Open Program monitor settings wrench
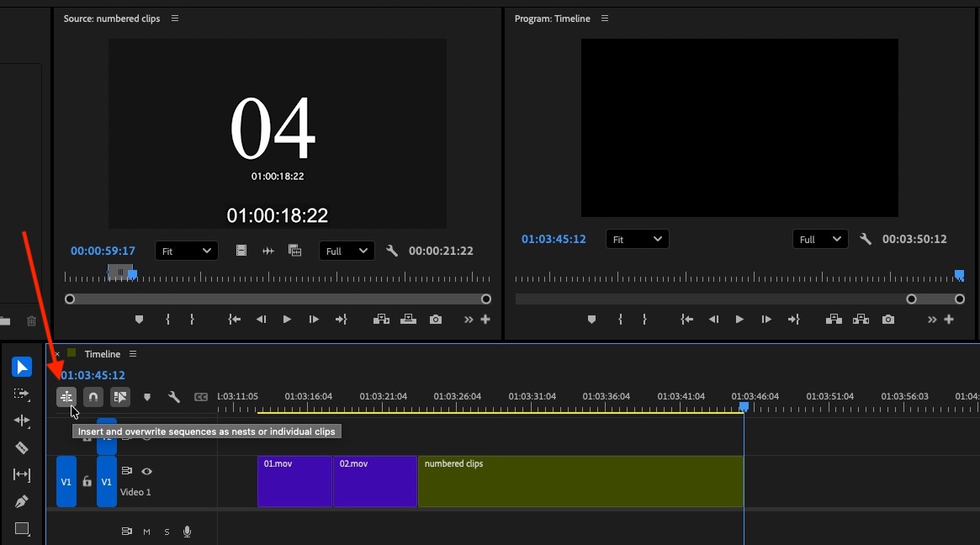980x545 pixels. click(x=866, y=239)
